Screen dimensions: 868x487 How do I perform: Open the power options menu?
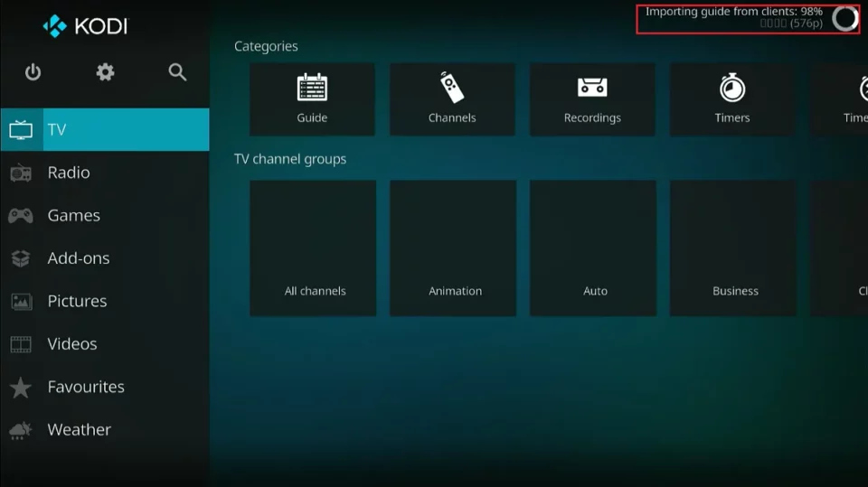(33, 72)
